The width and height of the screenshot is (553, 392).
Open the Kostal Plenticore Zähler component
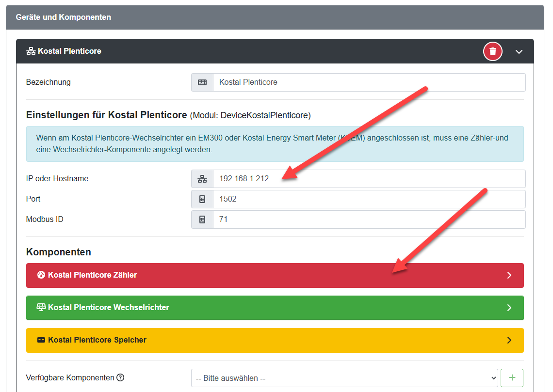click(275, 275)
